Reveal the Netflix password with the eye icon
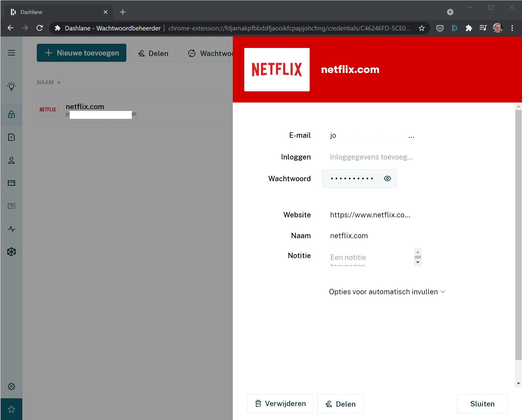This screenshot has width=522, height=420. pyautogui.click(x=388, y=178)
